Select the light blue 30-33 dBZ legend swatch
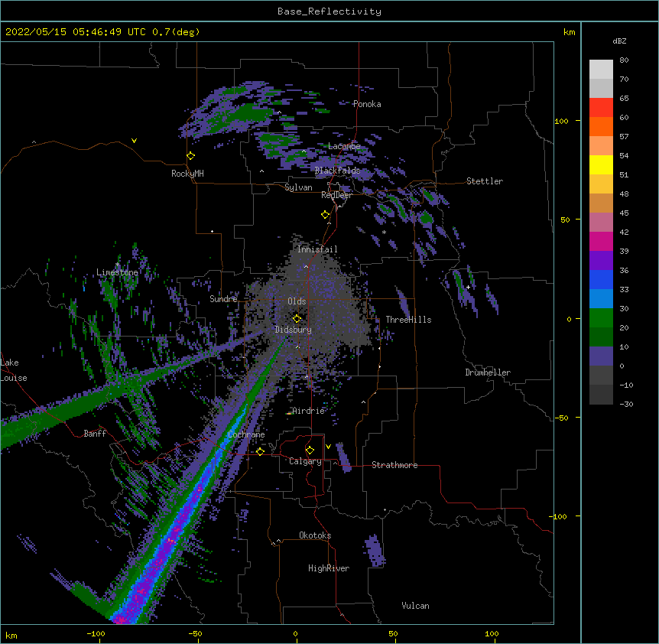 pos(601,299)
